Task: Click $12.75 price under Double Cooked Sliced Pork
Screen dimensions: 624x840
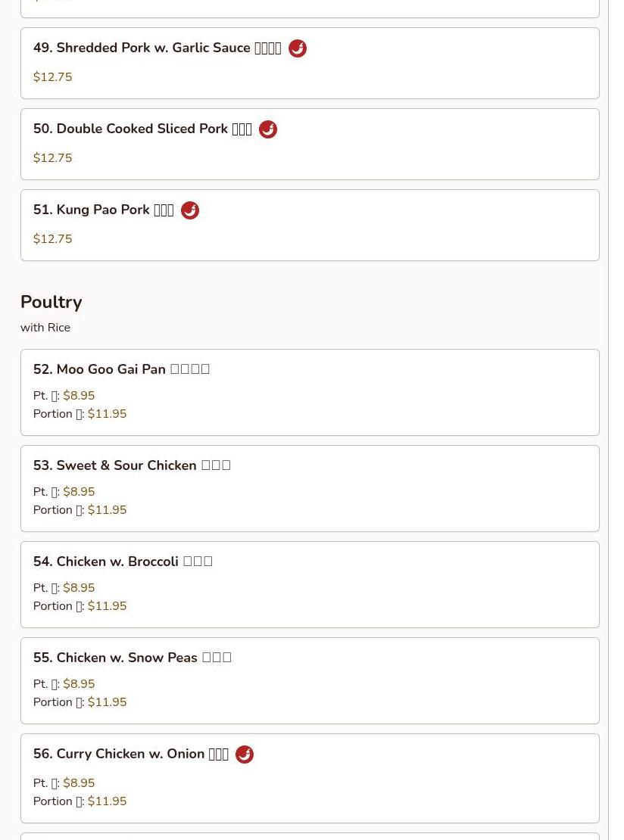Action: point(52,158)
